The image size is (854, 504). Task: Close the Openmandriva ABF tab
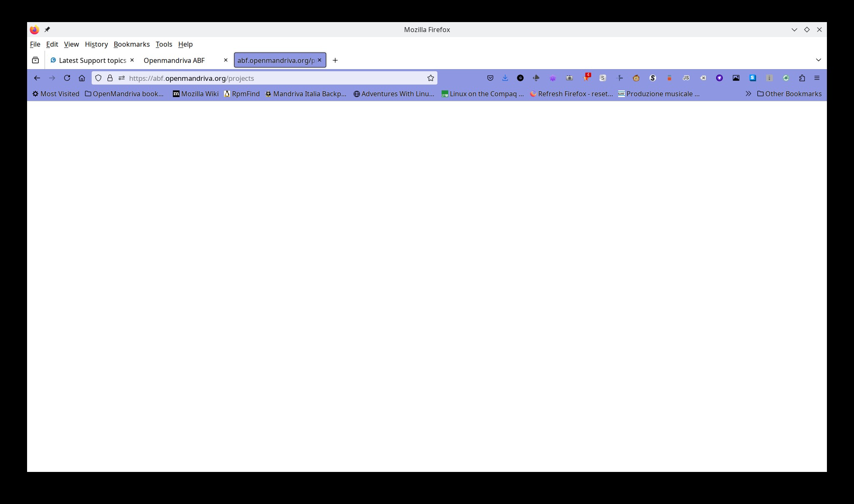tap(226, 60)
